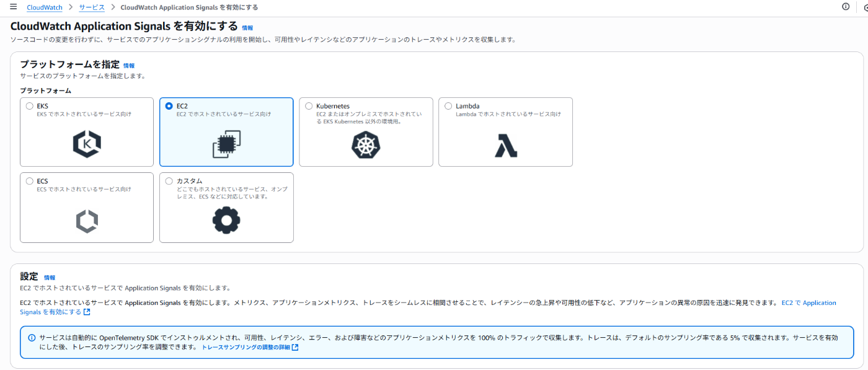868x370 pixels.
Task: Click the Lambda symbol icon
Action: [x=505, y=144]
